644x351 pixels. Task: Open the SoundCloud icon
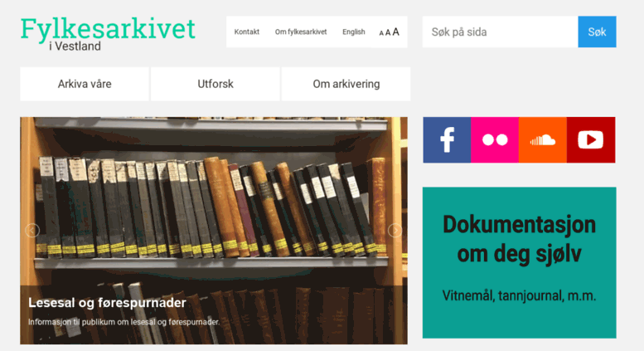[x=543, y=139]
